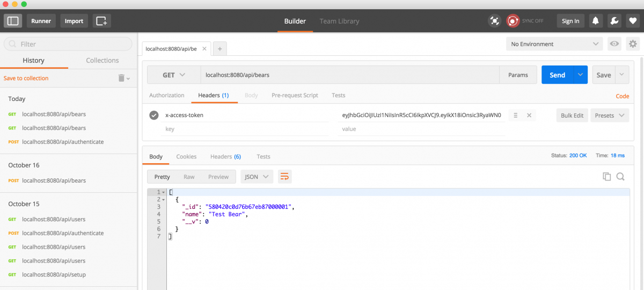Viewport: 644px width, 290px height.
Task: Click the blue Send button
Action: pos(557,75)
